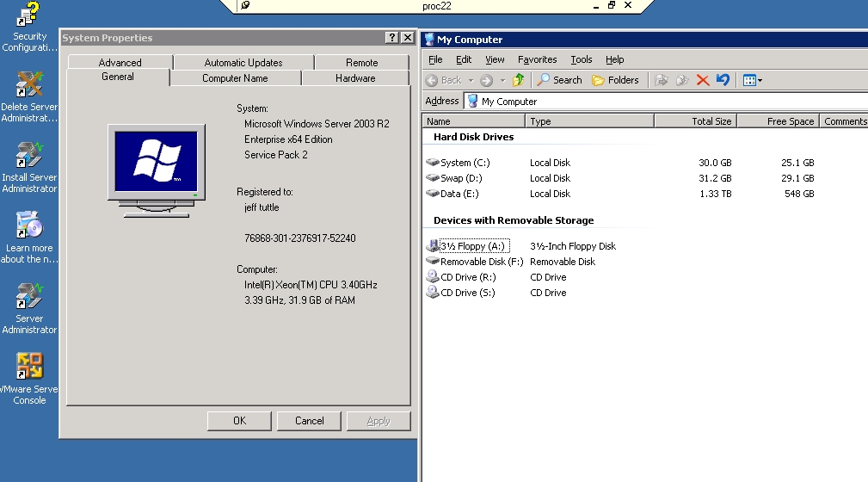Open the Favorites menu
This screenshot has width=868, height=482.
tap(537, 59)
